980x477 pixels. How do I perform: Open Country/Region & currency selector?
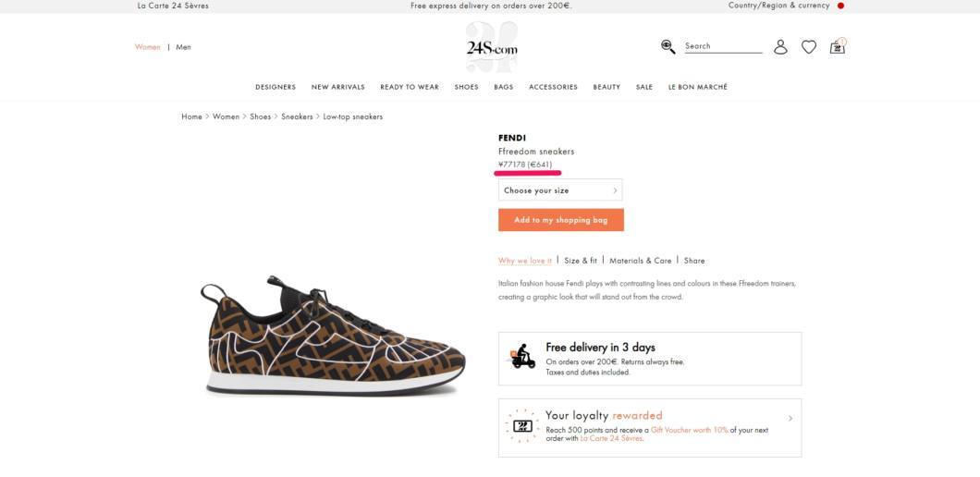tap(778, 6)
